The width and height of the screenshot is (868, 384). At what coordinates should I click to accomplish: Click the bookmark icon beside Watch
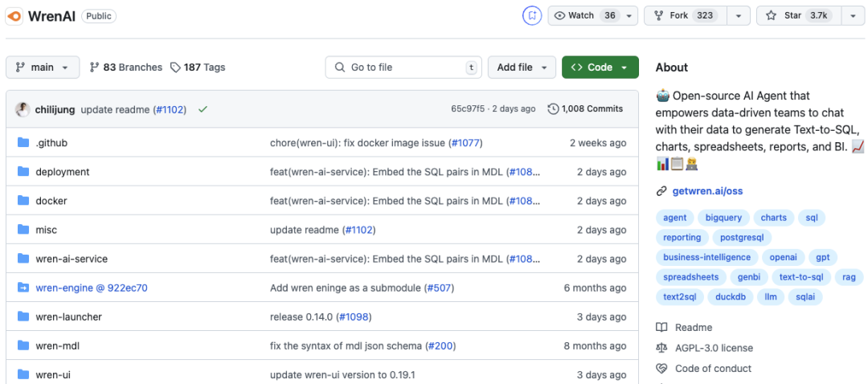tap(532, 15)
